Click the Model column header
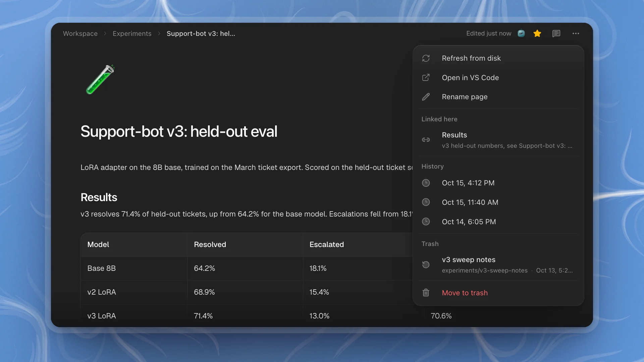The width and height of the screenshot is (644, 362). click(x=134, y=245)
